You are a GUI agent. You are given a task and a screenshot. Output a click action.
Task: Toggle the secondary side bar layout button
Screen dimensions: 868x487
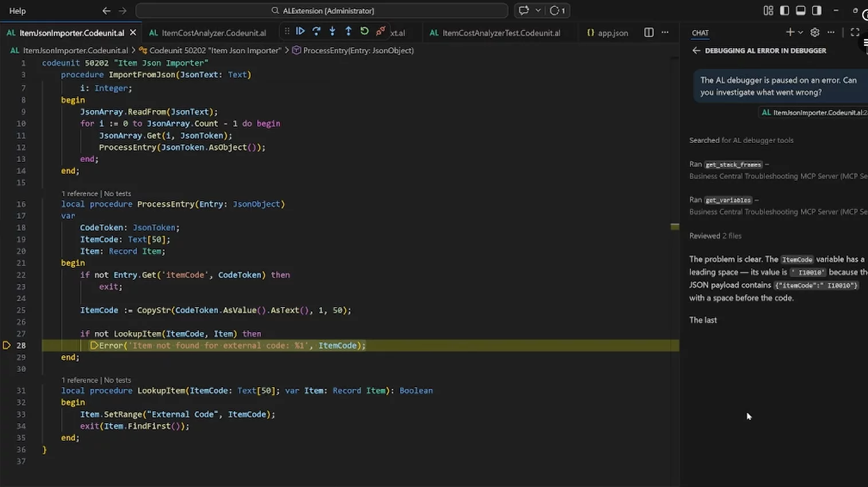point(816,10)
